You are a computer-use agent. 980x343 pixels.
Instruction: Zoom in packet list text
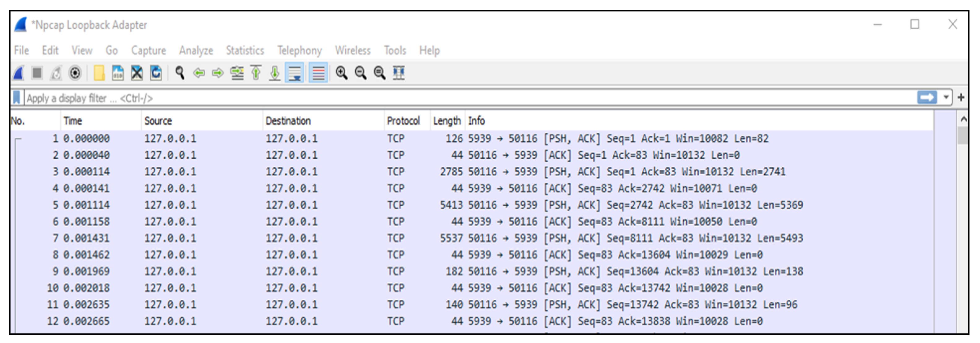tap(341, 73)
